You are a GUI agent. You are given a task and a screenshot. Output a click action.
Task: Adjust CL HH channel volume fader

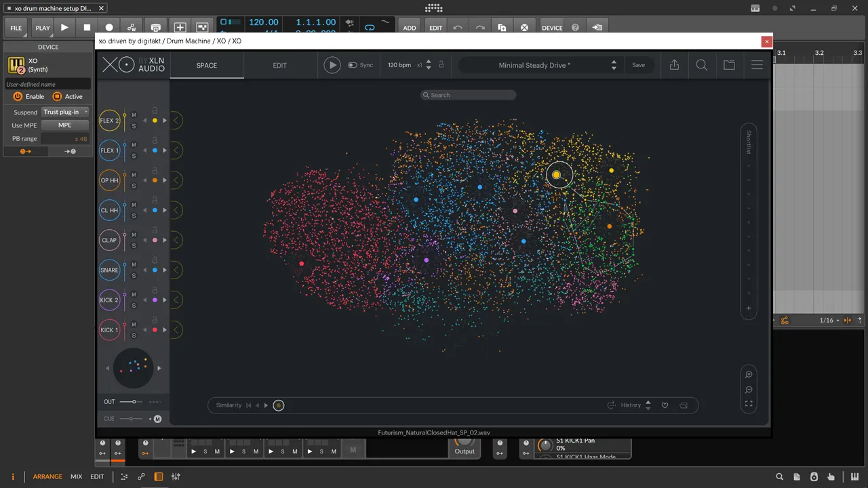(125, 210)
